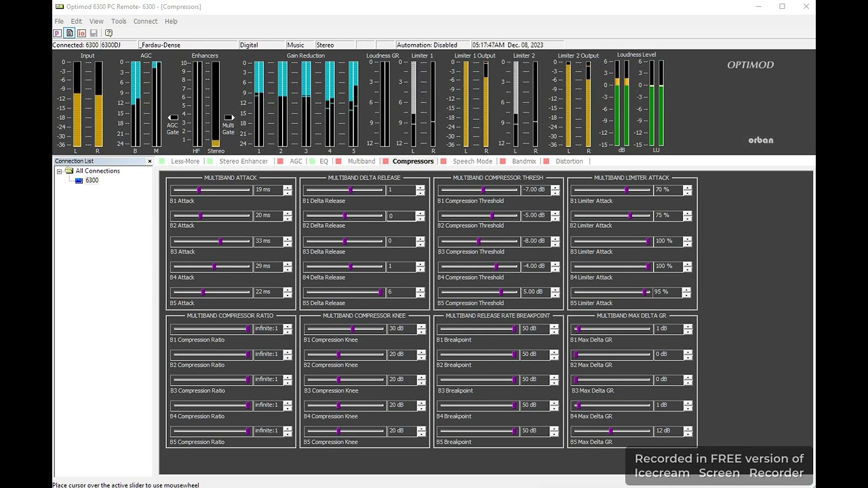Switch to the Less-More tab

point(185,161)
